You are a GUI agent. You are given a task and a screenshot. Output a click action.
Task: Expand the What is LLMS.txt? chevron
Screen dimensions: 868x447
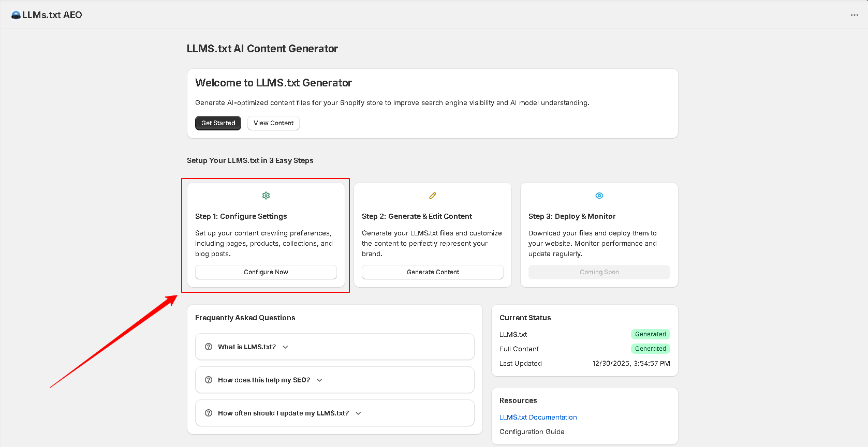[285, 347]
